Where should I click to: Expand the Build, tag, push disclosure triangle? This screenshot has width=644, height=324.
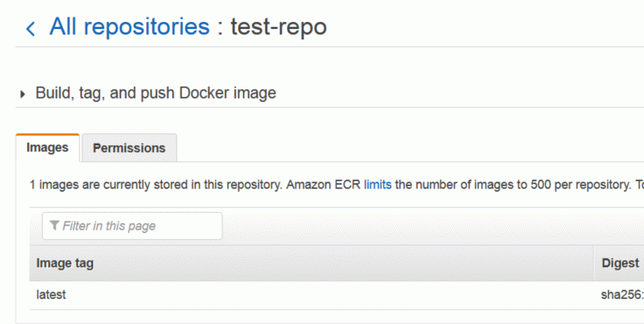pos(23,95)
